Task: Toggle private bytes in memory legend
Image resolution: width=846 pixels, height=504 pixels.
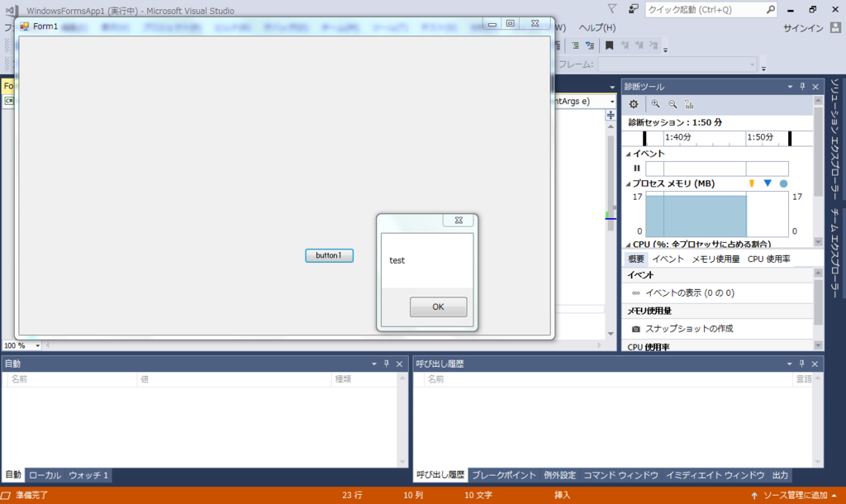Action: [783, 183]
